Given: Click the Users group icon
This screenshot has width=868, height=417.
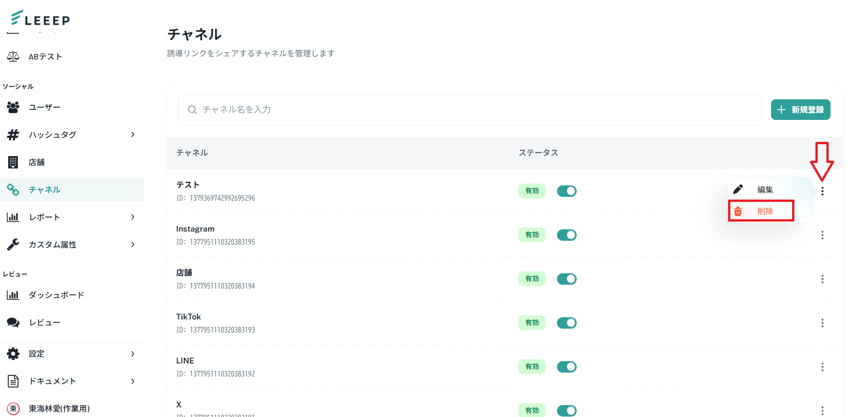Looking at the screenshot, I should (x=13, y=107).
